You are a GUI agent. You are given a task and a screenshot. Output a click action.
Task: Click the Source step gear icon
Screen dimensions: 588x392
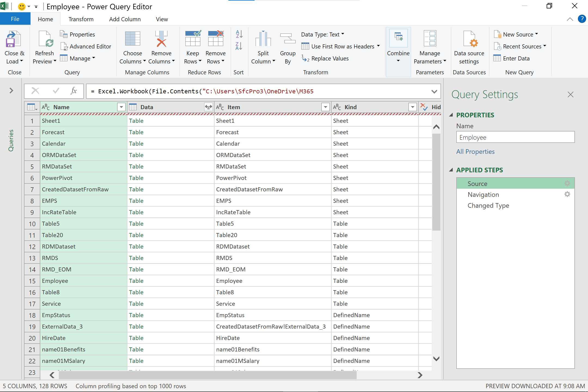coord(567,183)
